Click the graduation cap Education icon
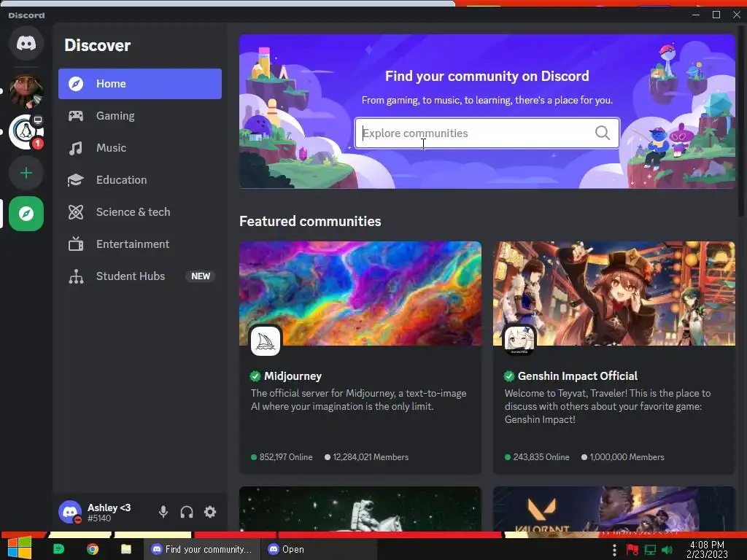 click(76, 180)
